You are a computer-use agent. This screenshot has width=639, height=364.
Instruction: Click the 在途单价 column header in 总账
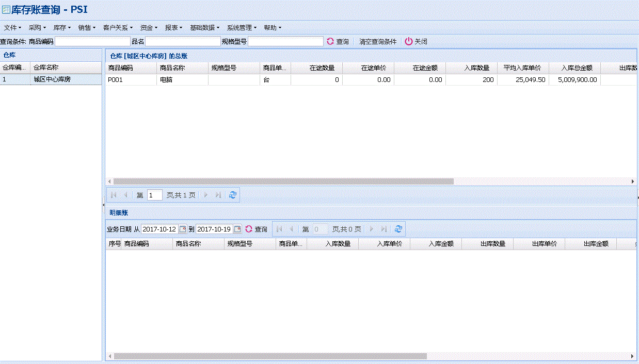point(368,68)
